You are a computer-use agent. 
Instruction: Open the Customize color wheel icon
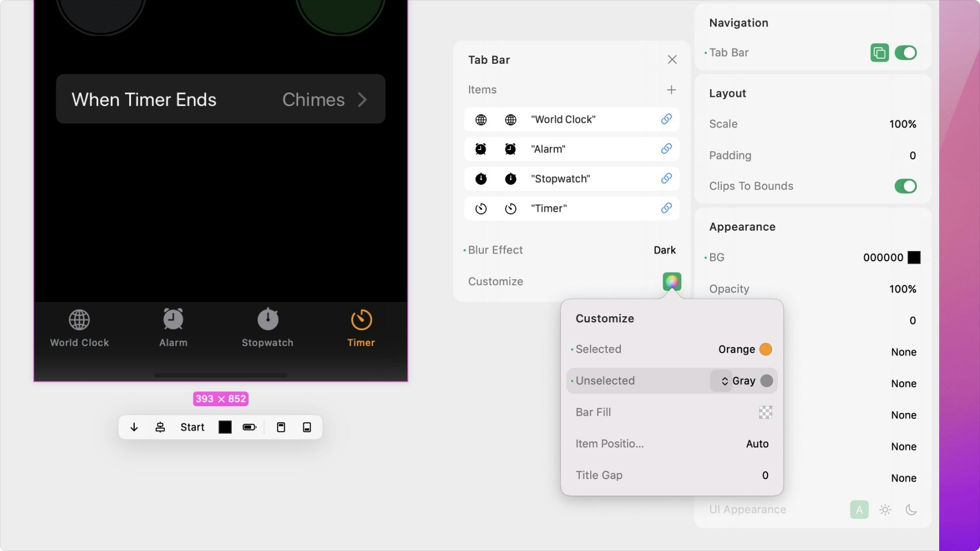pos(672,281)
